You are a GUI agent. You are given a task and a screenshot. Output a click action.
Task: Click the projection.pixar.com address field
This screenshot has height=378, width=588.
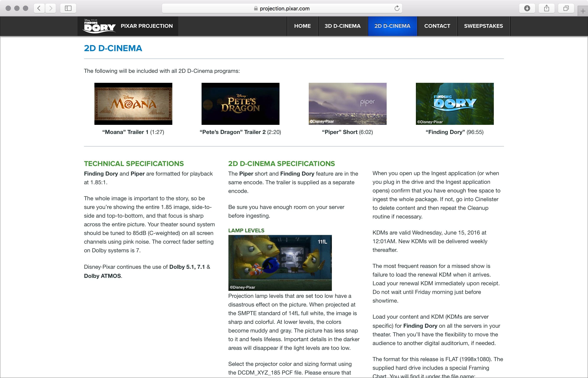282,8
